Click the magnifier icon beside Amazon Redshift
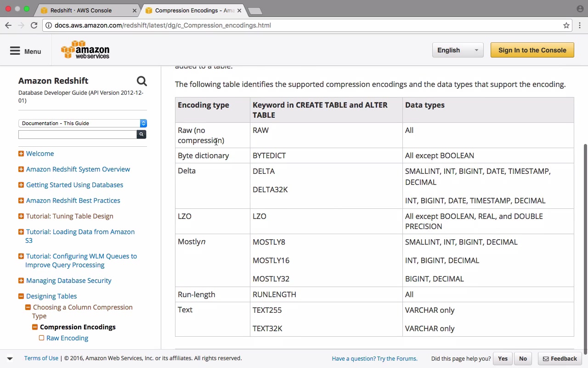The width and height of the screenshot is (588, 368). coord(141,81)
